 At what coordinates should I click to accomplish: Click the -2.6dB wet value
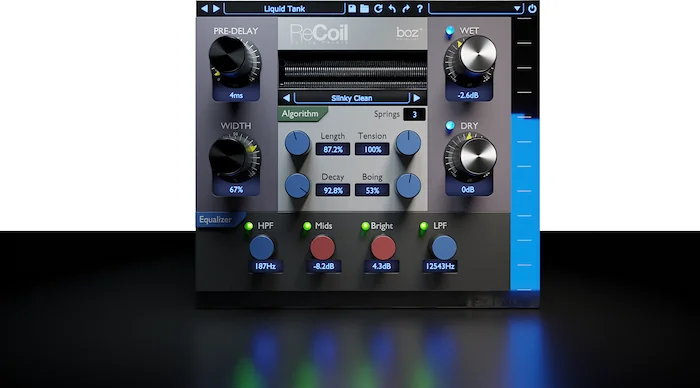468,95
